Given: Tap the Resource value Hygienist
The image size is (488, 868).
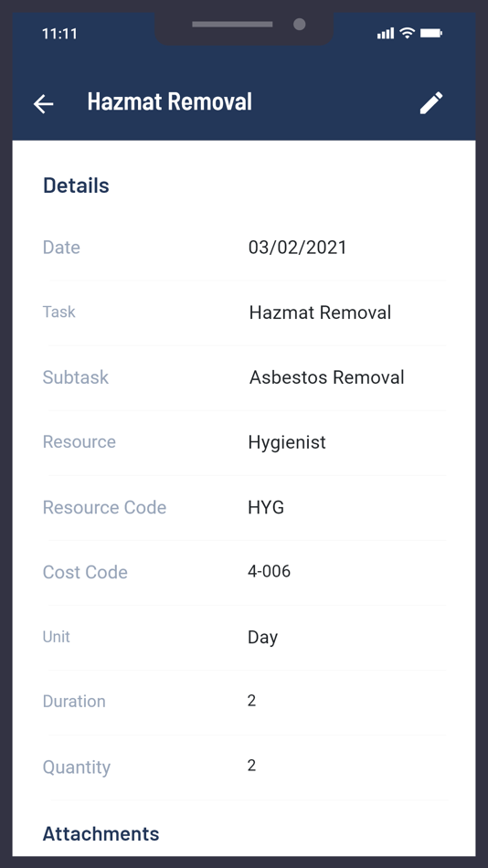Looking at the screenshot, I should [287, 442].
